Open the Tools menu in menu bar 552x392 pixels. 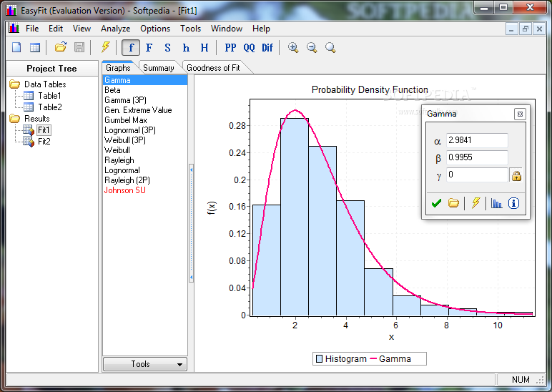[x=190, y=29]
